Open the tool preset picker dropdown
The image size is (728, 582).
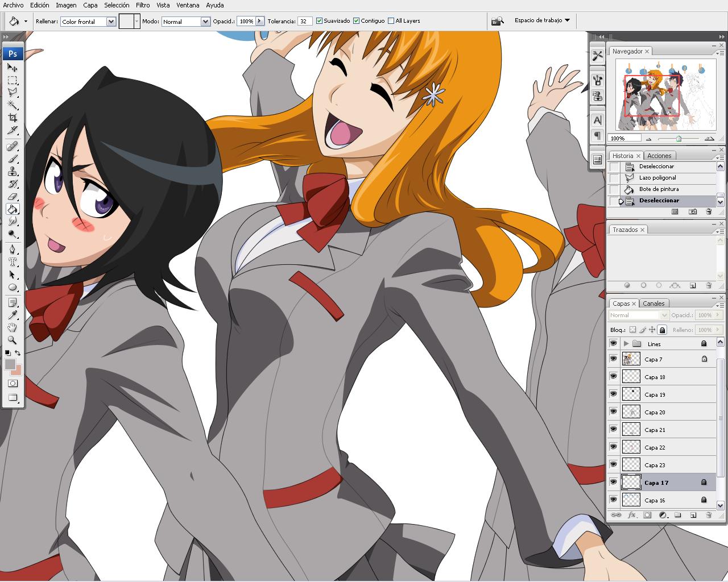pos(26,22)
